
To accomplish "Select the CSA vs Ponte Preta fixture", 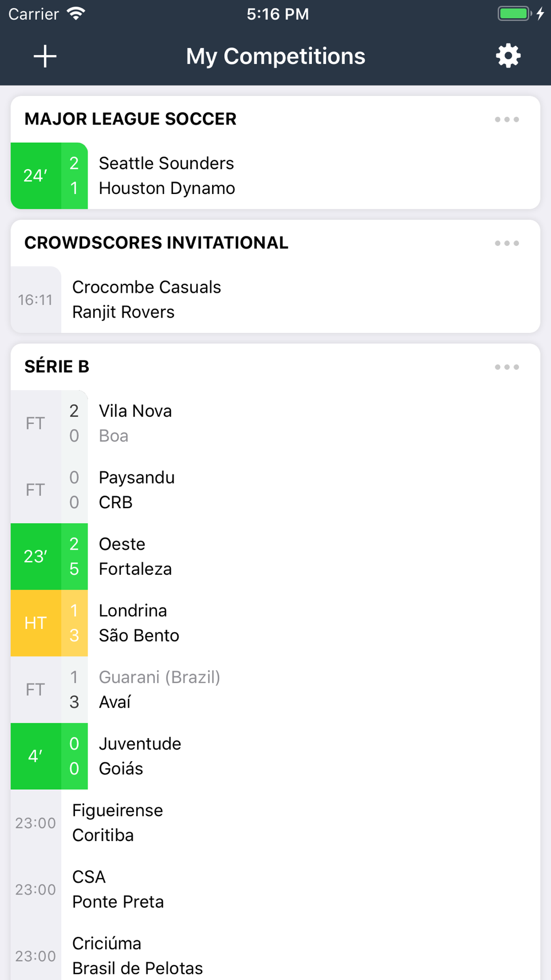I will [x=275, y=890].
